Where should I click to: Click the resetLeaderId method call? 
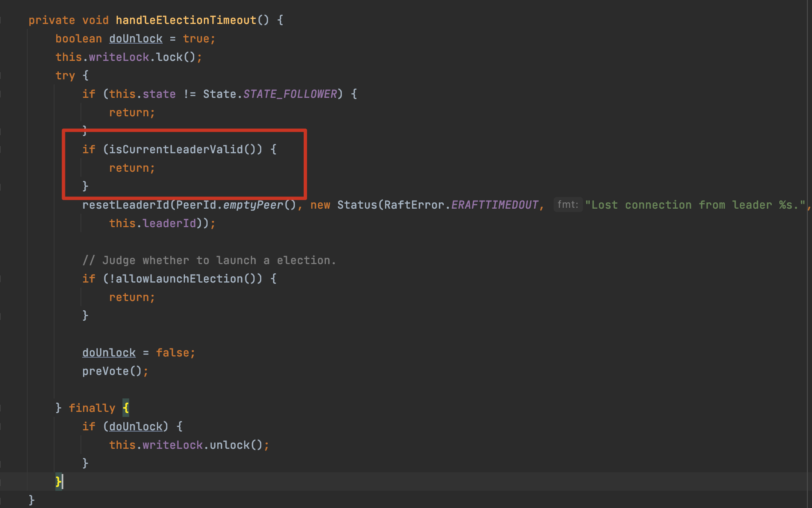125,205
